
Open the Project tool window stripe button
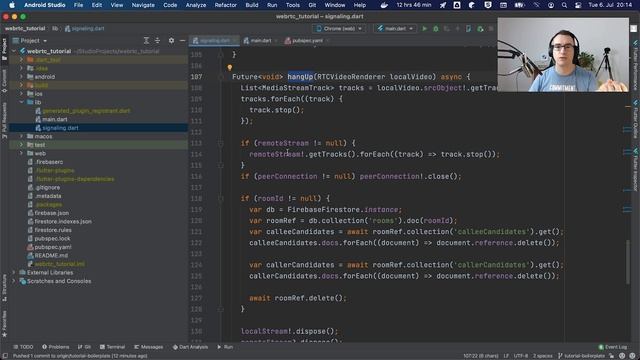[x=4, y=49]
